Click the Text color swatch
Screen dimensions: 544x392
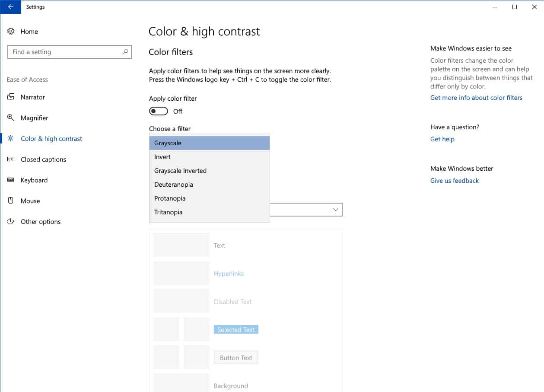[181, 245]
